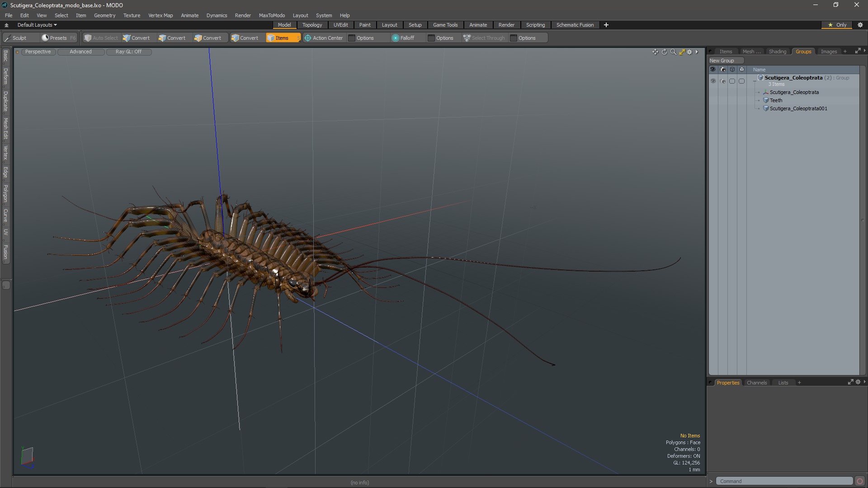Click the viewport zoom magnifier icon
This screenshot has width=868, height=488.
673,52
